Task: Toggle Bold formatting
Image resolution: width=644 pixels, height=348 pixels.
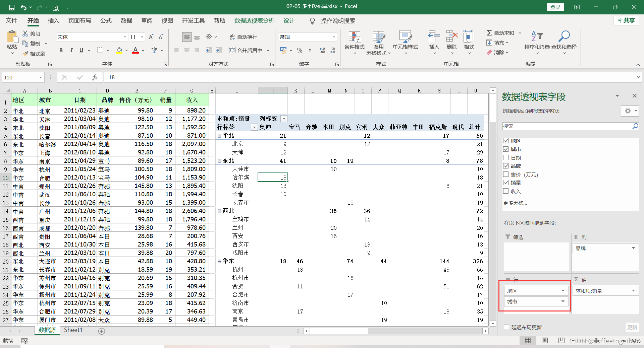Action: tap(61, 50)
